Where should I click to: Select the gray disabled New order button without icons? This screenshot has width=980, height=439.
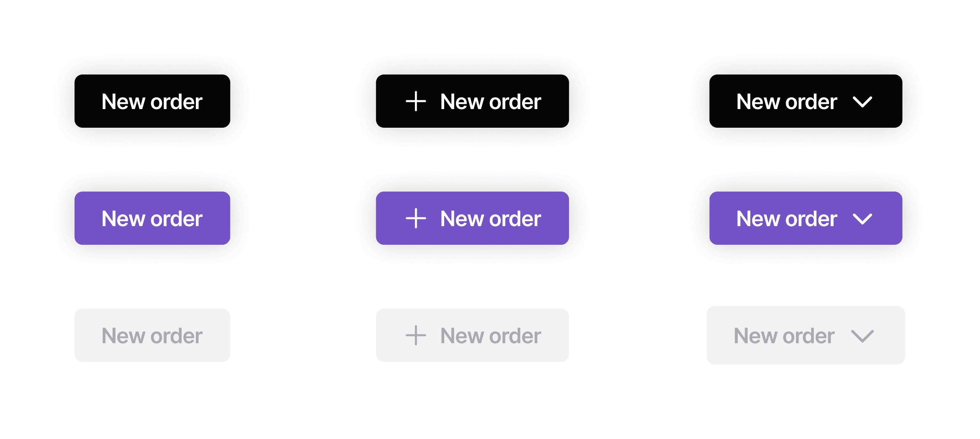(x=152, y=335)
